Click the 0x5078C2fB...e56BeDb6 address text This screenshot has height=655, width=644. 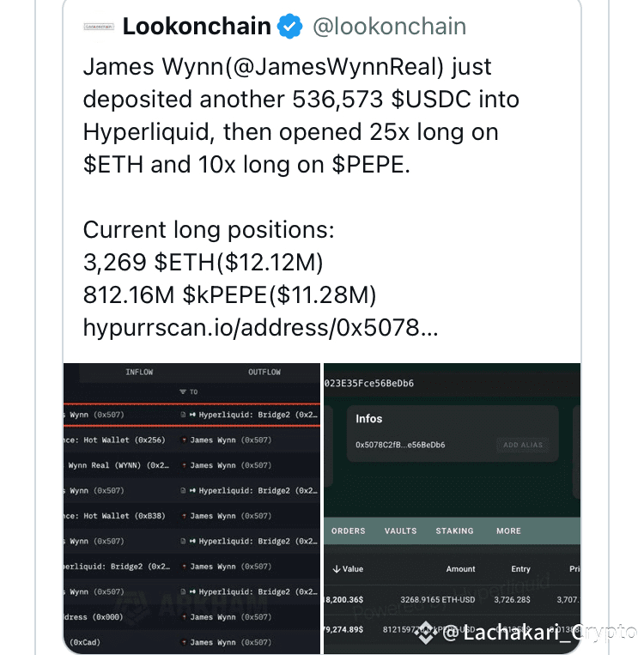pyautogui.click(x=400, y=445)
